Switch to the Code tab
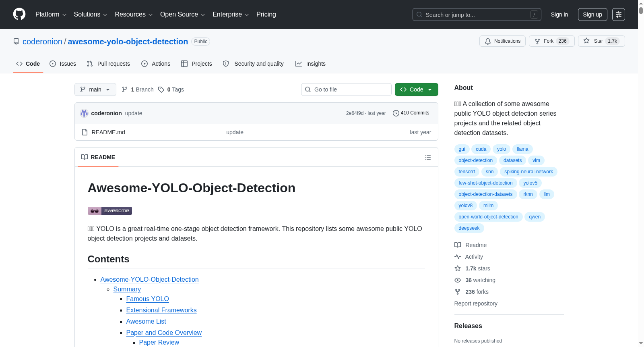 click(28, 64)
